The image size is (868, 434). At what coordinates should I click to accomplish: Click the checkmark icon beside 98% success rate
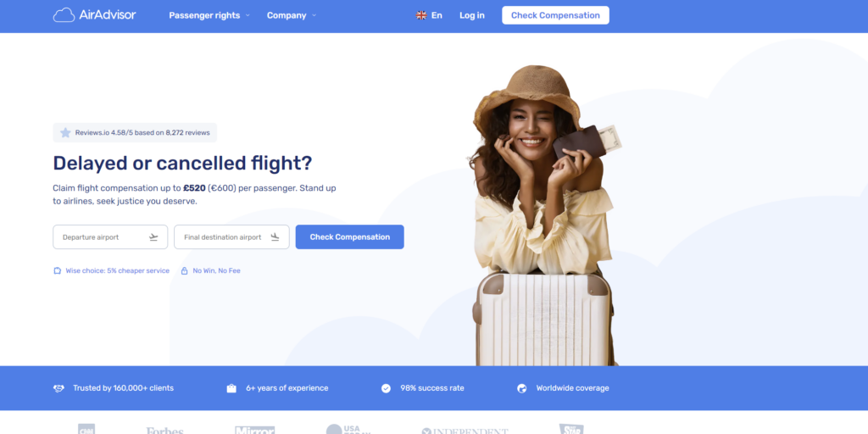386,388
